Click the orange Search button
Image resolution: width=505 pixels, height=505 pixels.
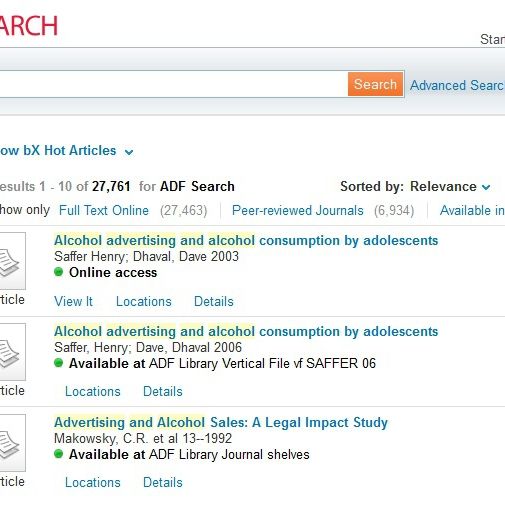click(375, 84)
